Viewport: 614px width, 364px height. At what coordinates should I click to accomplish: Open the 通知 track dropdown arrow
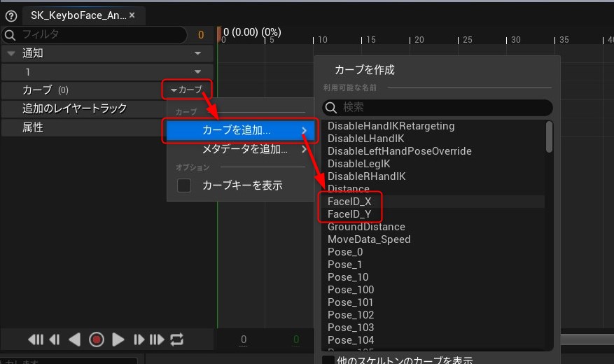pos(197,53)
